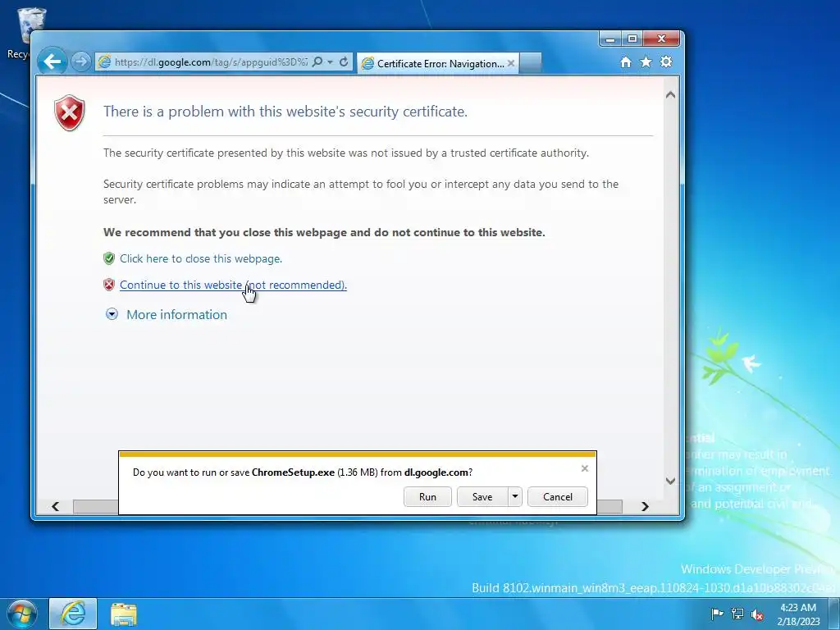Click here to close this webpage link
Viewport: 840px width, 630px height.
[201, 258]
